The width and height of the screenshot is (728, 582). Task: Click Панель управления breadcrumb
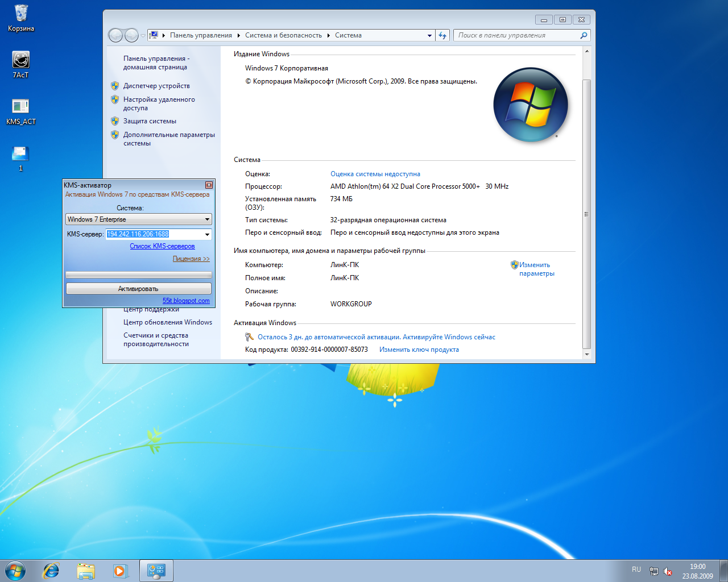click(x=201, y=35)
